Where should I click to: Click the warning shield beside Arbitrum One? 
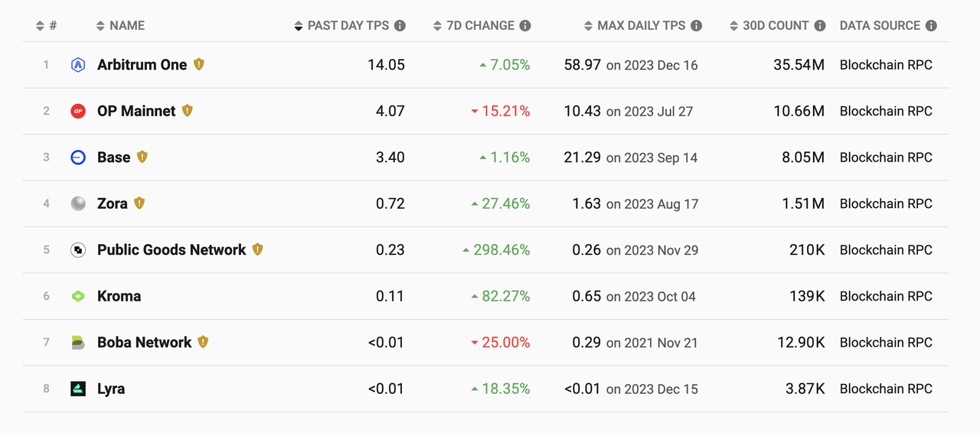(x=199, y=64)
